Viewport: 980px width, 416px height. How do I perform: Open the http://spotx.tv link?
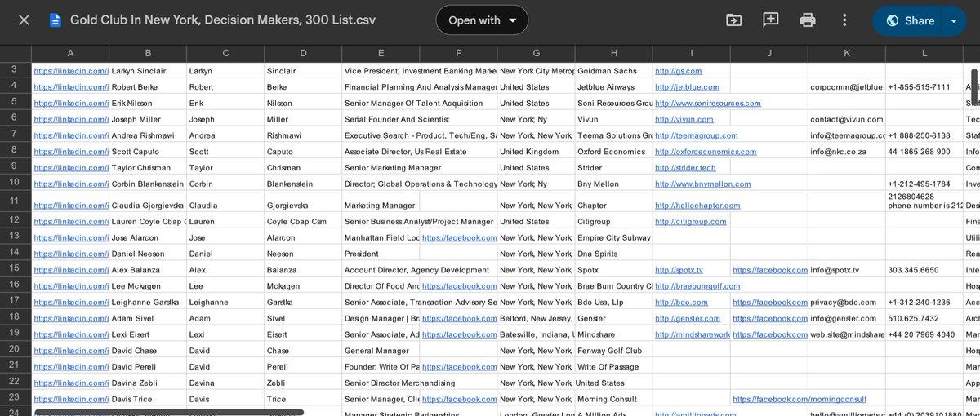[x=679, y=270]
